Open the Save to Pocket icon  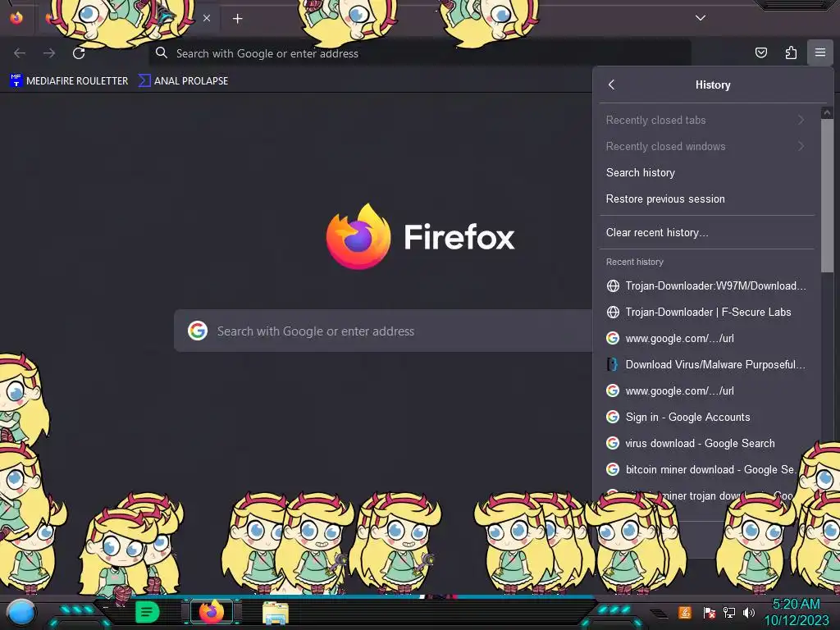[x=760, y=52]
